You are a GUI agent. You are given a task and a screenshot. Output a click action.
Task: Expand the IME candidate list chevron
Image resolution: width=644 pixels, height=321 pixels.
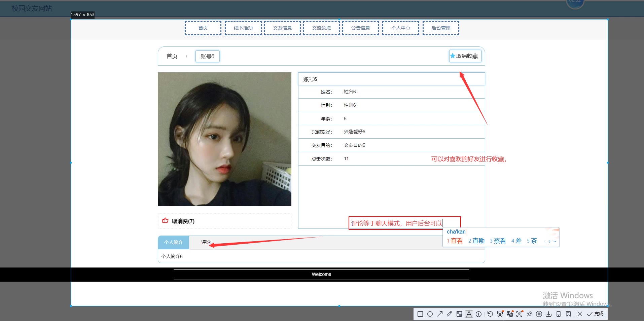(555, 241)
